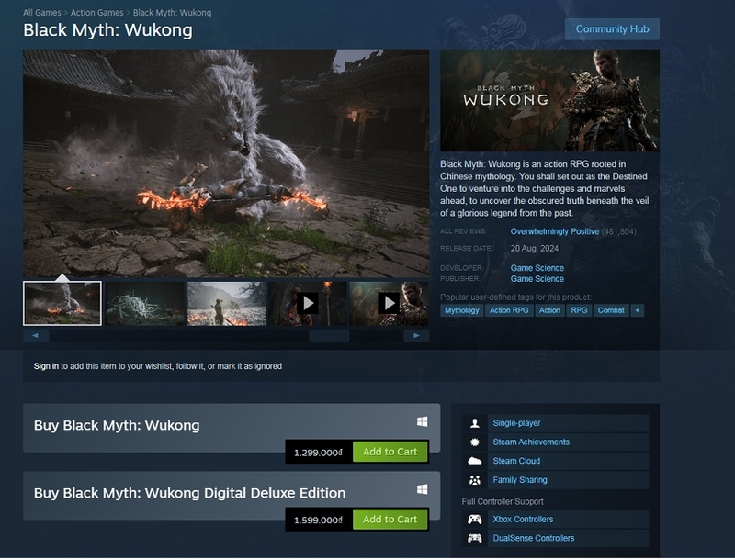The height and width of the screenshot is (560, 735).
Task: Click the 1.599.000₫ price label
Action: coord(318,520)
